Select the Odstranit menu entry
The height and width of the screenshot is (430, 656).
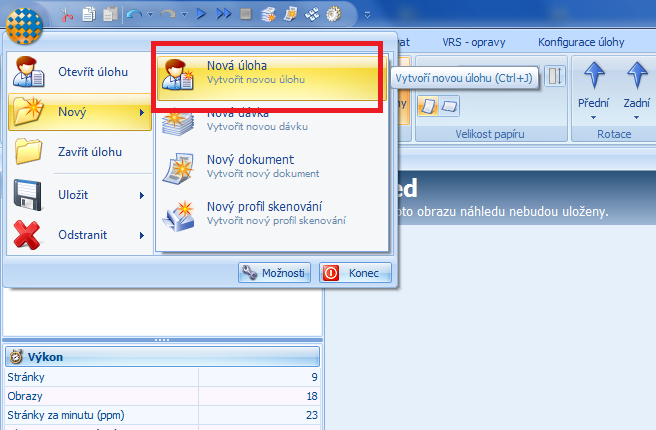[79, 235]
